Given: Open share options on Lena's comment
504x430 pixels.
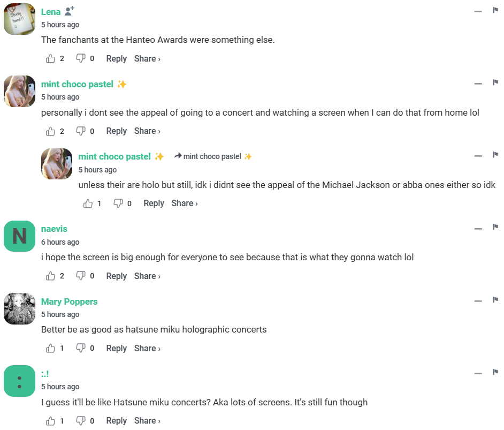Looking at the screenshot, I should click(x=145, y=58).
